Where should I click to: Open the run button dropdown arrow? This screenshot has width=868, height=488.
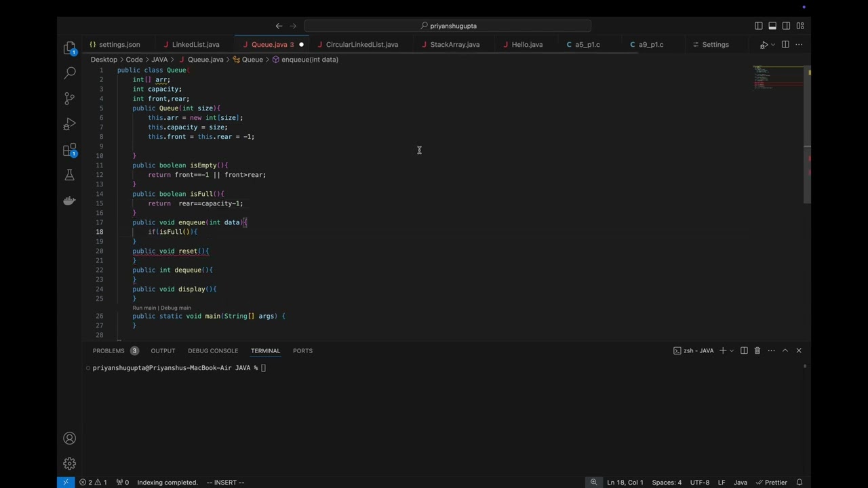coord(773,45)
